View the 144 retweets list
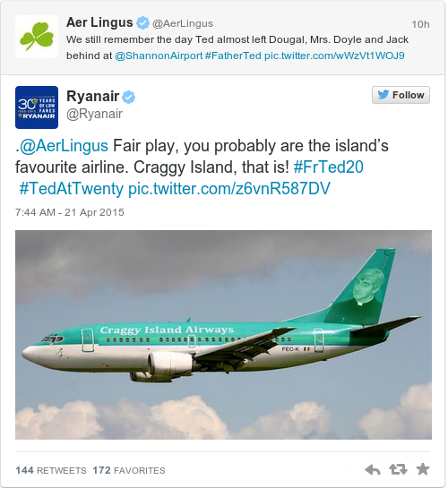Viewport: 448px width, 488px height. (x=51, y=470)
